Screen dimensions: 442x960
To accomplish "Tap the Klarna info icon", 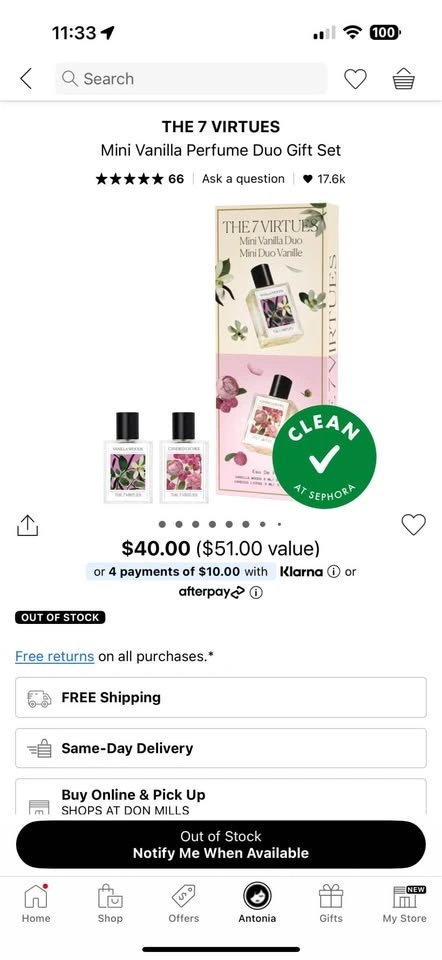I will pyautogui.click(x=334, y=572).
